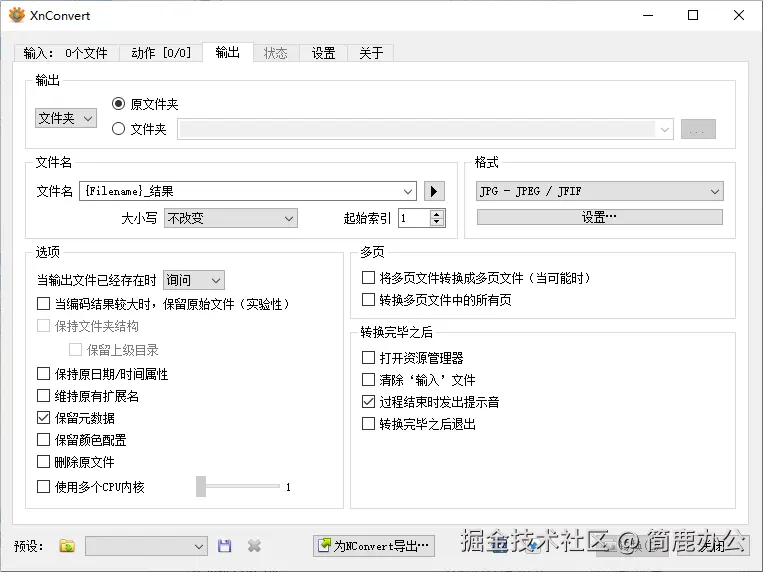This screenshot has height=572, width=763.
Task: Check 保持原日期/时间属性 option
Action: tap(43, 374)
